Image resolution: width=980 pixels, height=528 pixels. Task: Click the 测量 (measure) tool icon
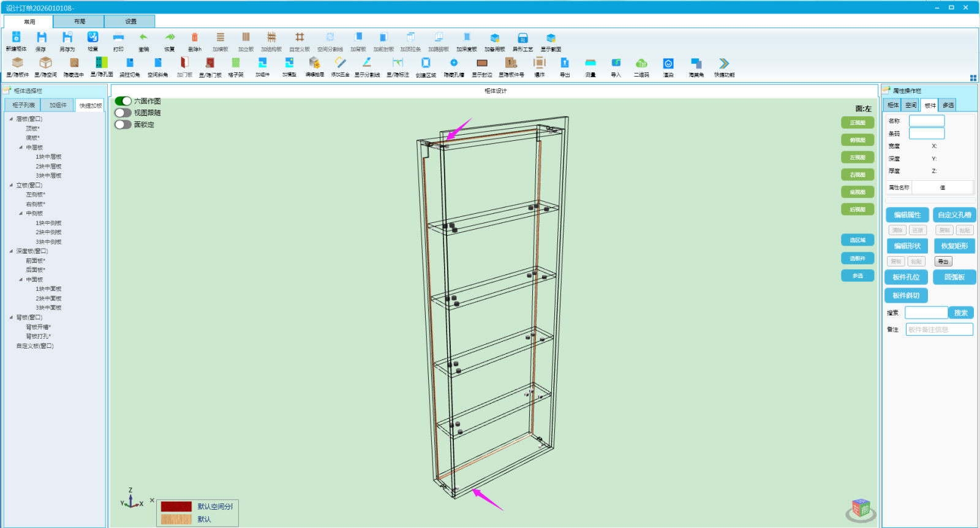pos(590,62)
